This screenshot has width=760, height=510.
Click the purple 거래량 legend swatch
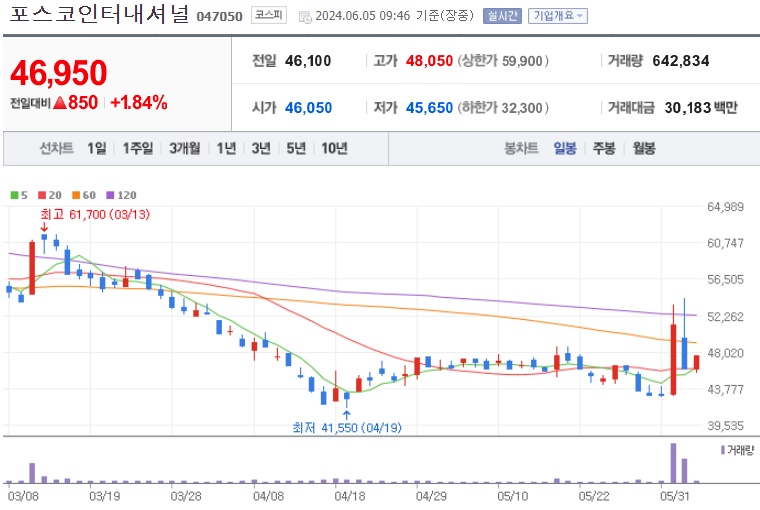pyautogui.click(x=723, y=450)
